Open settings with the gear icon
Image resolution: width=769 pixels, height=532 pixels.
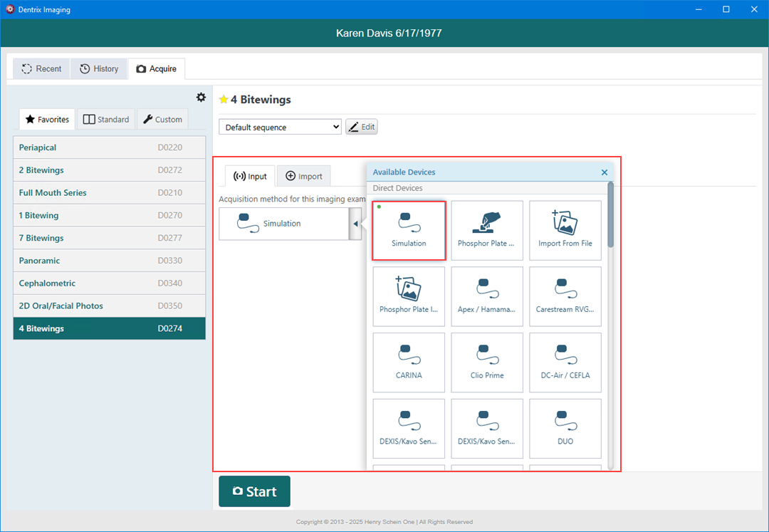click(x=201, y=98)
